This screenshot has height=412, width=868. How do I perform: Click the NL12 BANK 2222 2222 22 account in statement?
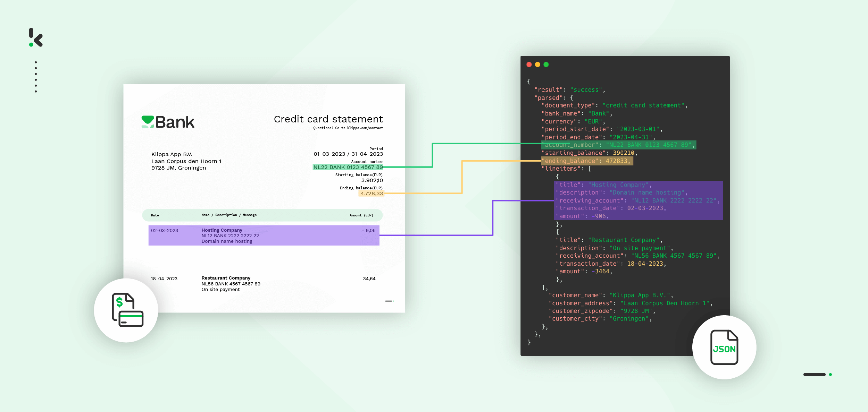click(x=230, y=236)
